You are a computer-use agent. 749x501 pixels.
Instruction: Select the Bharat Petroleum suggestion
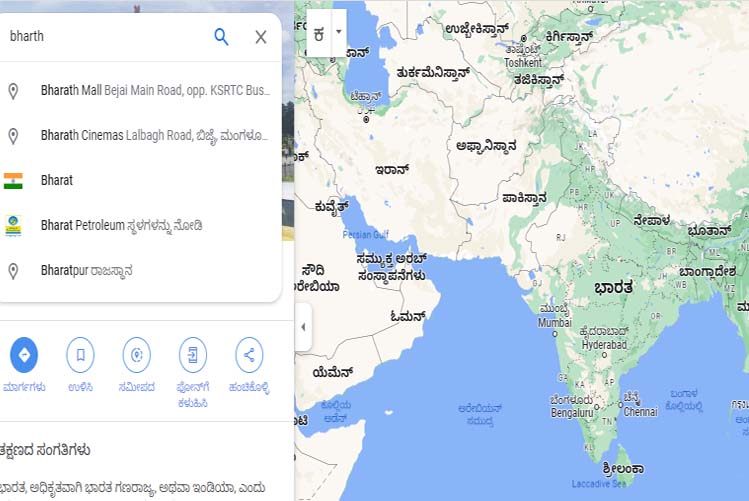point(121,226)
